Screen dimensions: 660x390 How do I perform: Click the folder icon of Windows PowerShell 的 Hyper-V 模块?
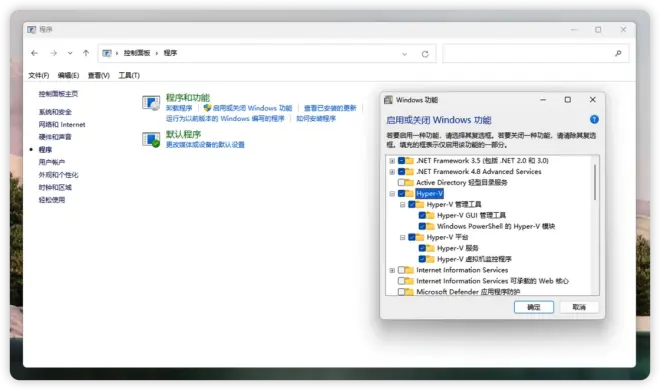click(x=430, y=226)
